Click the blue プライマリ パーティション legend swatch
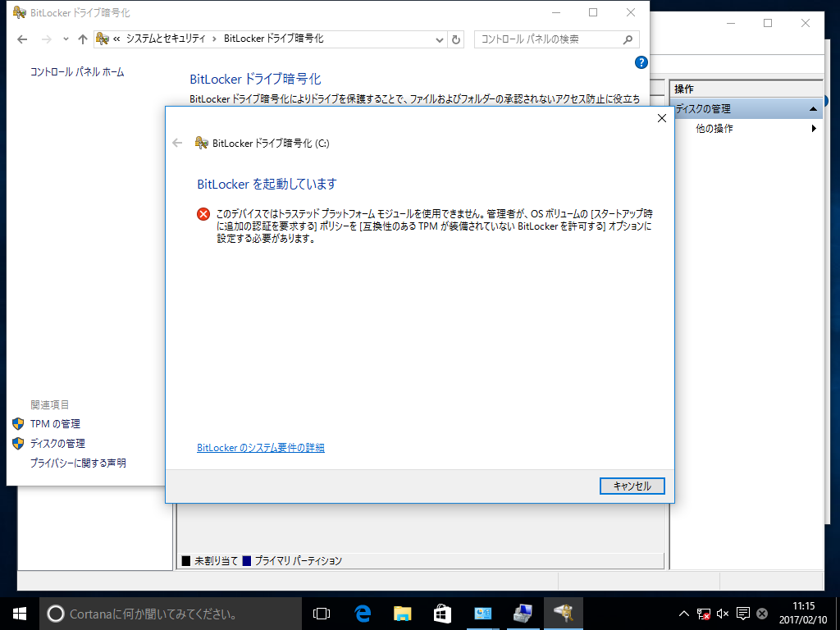The image size is (840, 630). coord(246,561)
